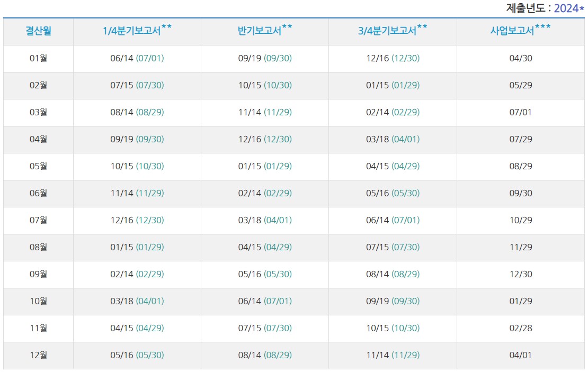The image size is (588, 372).
Task: Click 반기보고서 cell 01/15 in 05월 row
Action: click(x=265, y=166)
